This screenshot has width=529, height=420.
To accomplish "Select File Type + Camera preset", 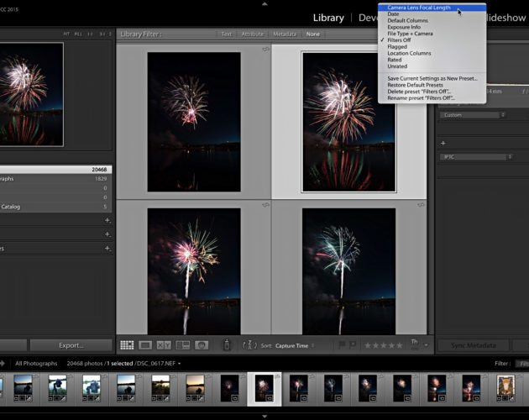I will 432,34.
